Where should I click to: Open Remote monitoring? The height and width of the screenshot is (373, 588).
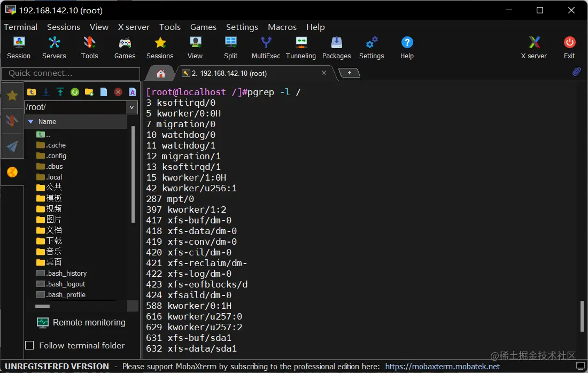pos(81,322)
